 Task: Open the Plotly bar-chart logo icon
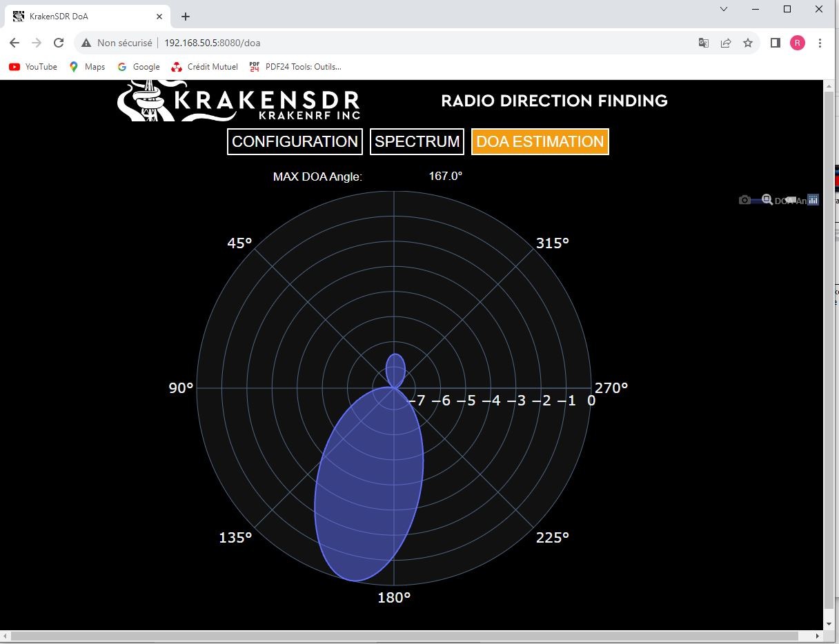813,200
